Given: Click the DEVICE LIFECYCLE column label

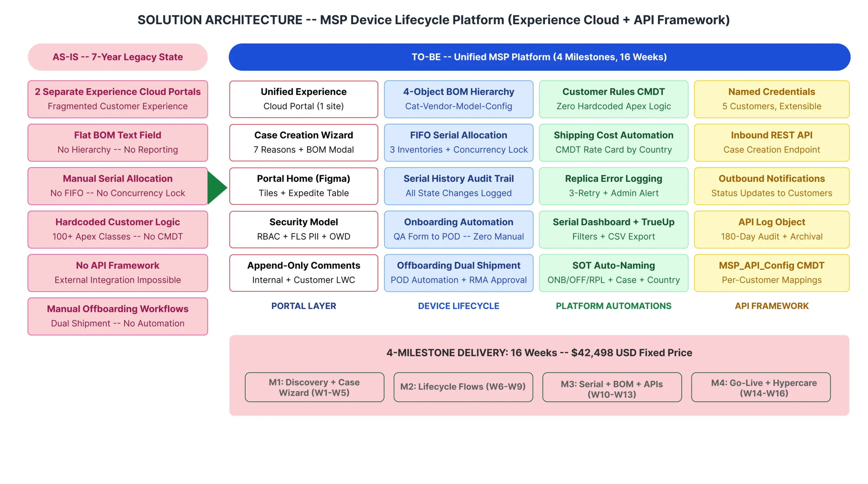Looking at the screenshot, I should click(458, 306).
